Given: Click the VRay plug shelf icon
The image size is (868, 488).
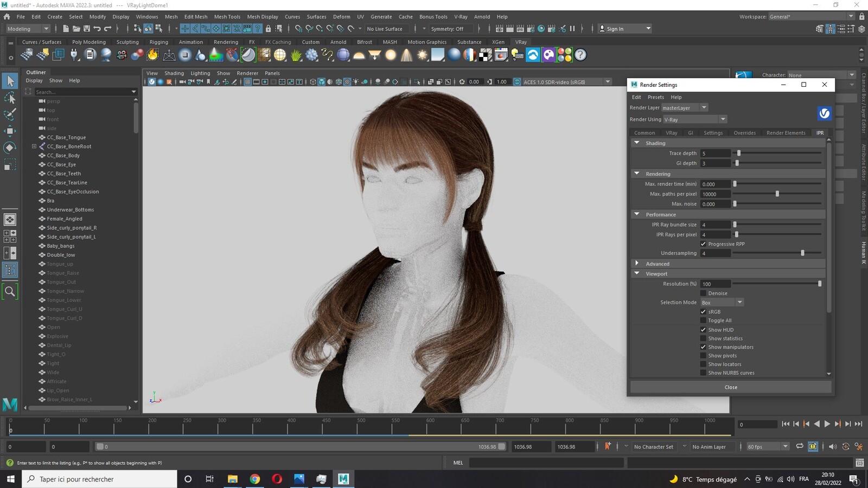Looking at the screenshot, I should [74, 55].
